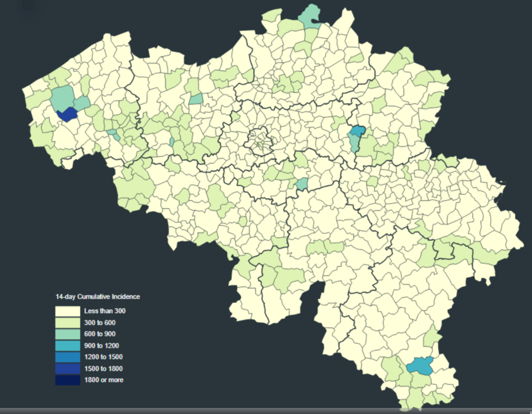The image size is (532, 414).
Task: Select the '1500 to 1800' legend swatch
Action: pyautogui.click(x=67, y=368)
